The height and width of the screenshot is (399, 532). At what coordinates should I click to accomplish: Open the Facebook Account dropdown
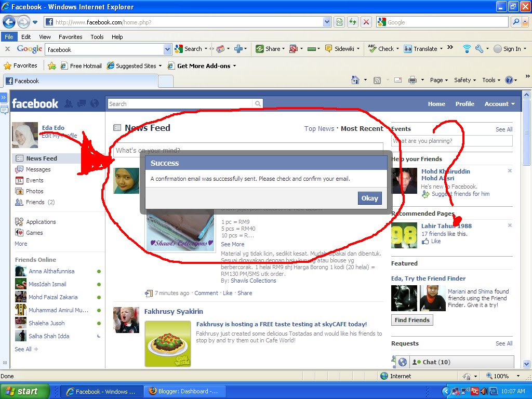[x=499, y=104]
